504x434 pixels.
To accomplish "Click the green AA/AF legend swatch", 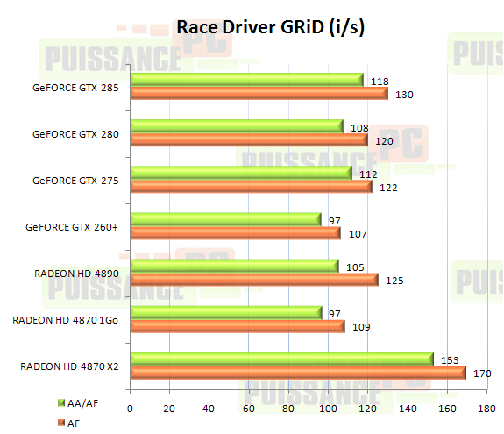I will (x=61, y=402).
